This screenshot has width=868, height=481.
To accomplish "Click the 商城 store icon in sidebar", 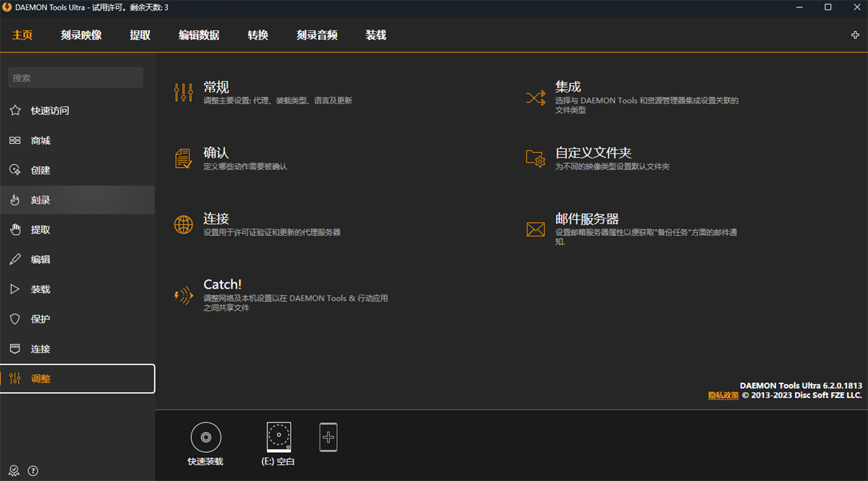I will (15, 140).
